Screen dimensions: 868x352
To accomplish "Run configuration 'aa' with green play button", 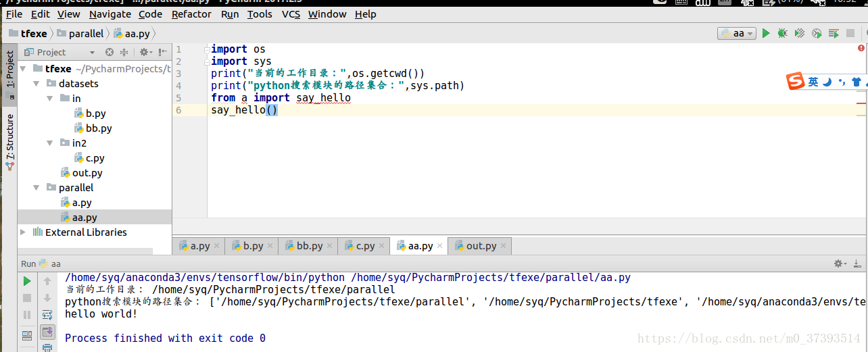I will [x=766, y=33].
